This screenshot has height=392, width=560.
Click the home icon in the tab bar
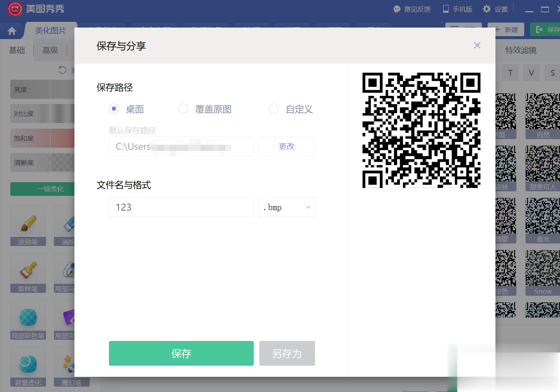point(12,31)
